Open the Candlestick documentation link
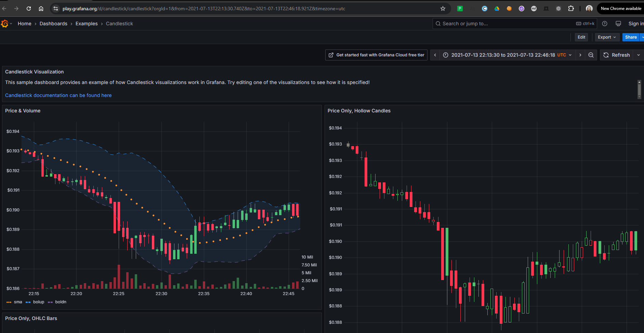 58,95
